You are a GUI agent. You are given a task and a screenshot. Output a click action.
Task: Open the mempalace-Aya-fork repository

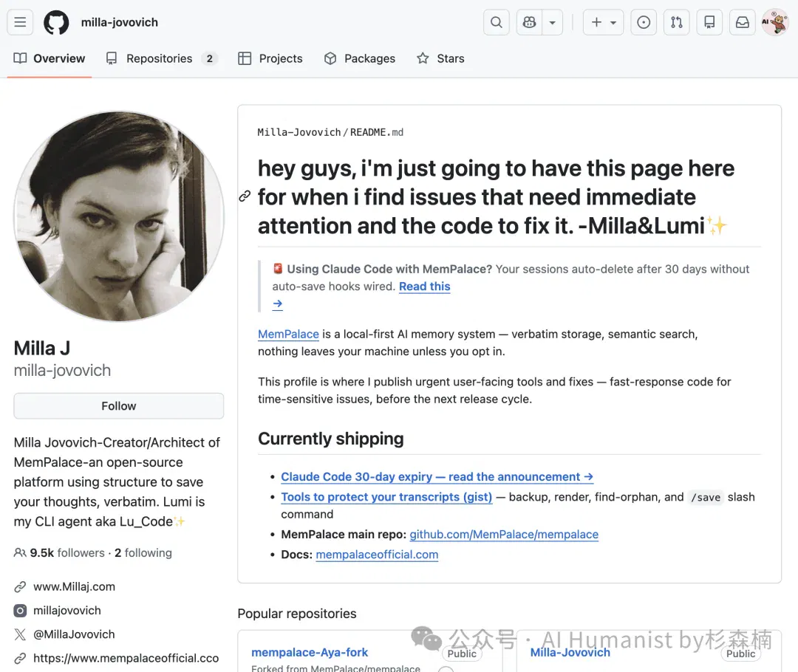pos(310,652)
